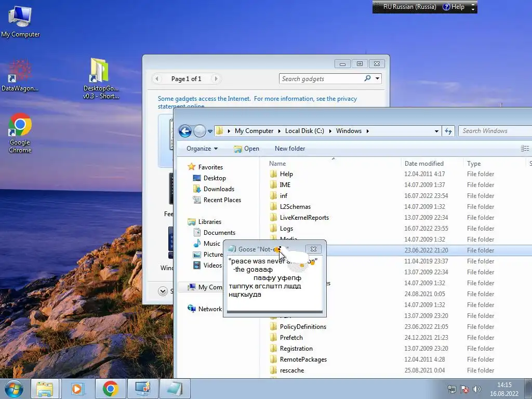Expand the arrow after My Computer breadcrumb
The width and height of the screenshot is (532, 399).
279,131
